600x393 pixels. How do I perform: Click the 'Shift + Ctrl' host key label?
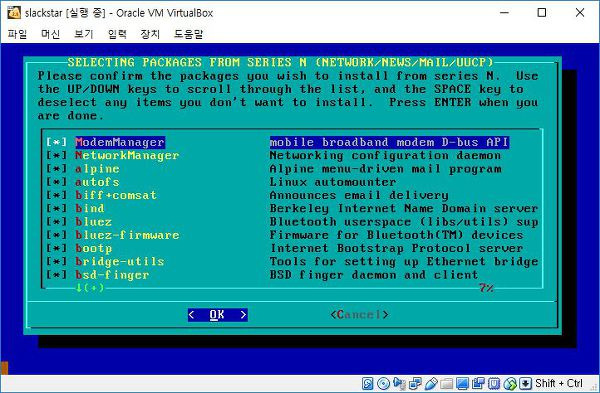pos(559,383)
